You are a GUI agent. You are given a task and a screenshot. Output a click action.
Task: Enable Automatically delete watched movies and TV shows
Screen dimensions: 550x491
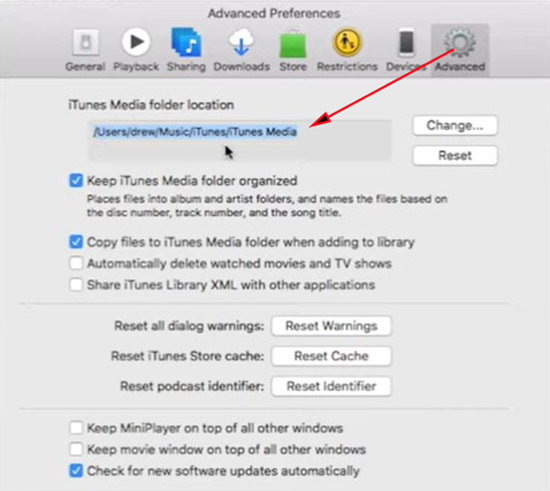(76, 263)
